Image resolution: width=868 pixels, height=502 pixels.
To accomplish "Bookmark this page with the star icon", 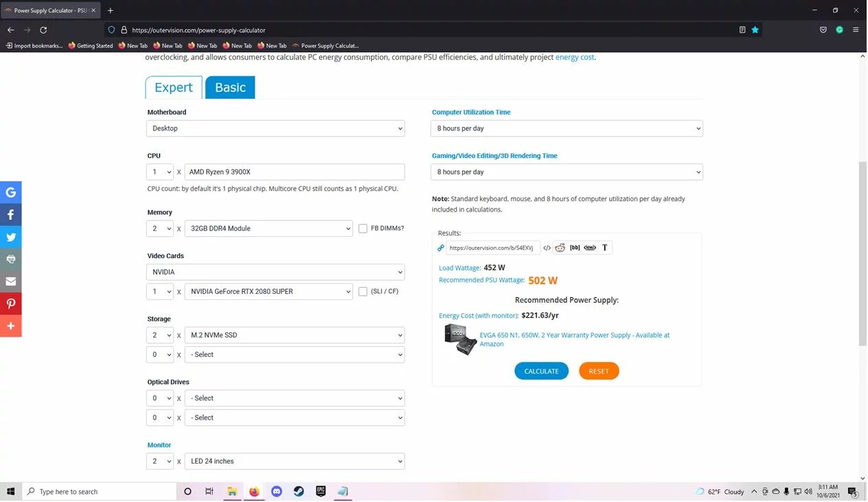I will (755, 30).
